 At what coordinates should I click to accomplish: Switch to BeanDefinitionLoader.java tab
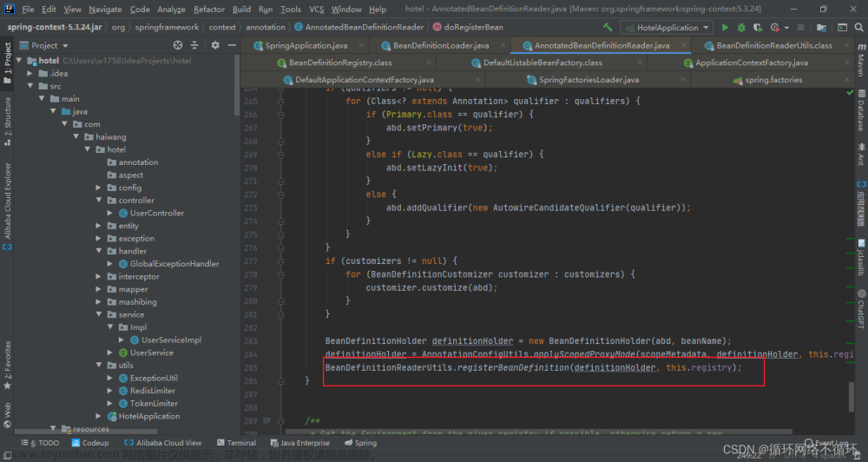coord(441,45)
